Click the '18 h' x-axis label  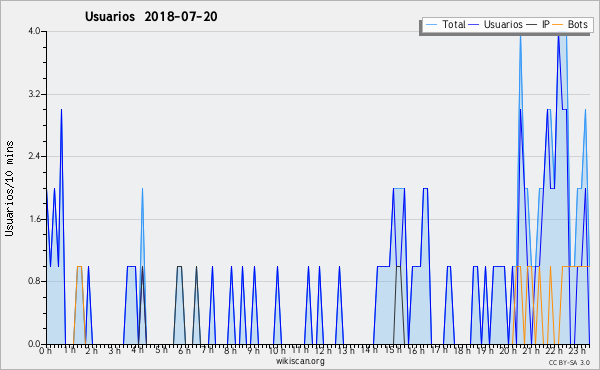462,351
